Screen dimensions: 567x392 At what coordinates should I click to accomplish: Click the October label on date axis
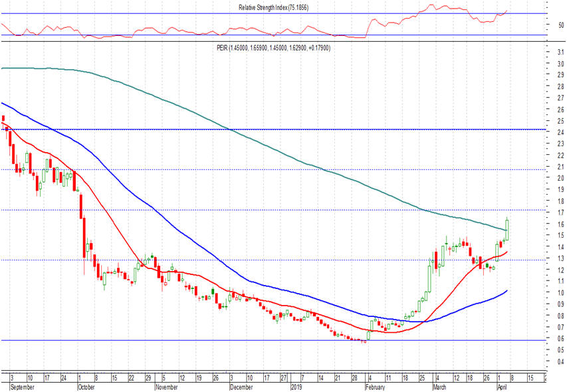click(87, 386)
